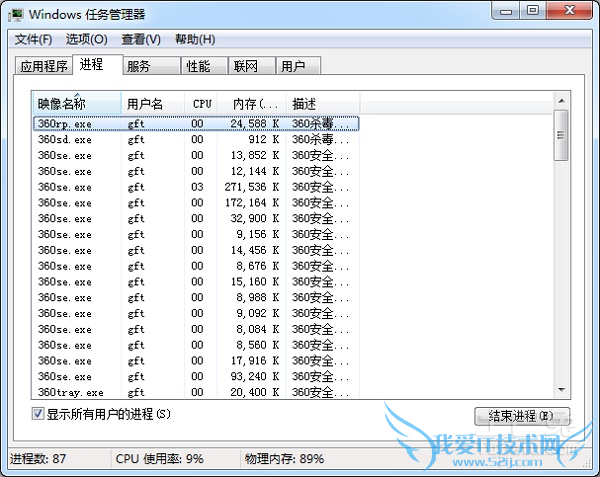
Task: Switch to the 服务 tab
Action: pos(152,66)
